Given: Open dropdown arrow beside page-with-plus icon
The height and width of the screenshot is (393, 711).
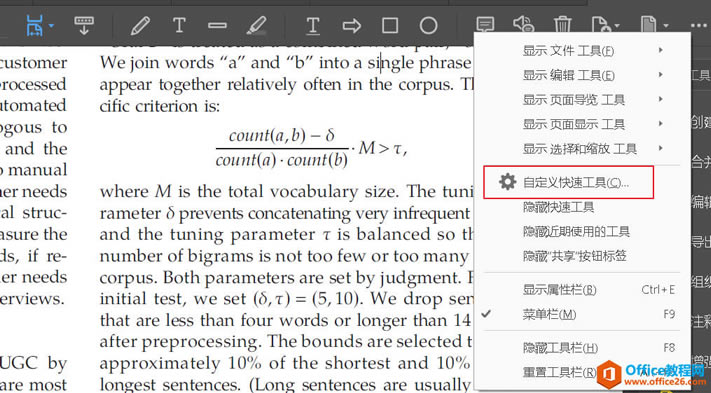Looking at the screenshot, I should (617, 25).
